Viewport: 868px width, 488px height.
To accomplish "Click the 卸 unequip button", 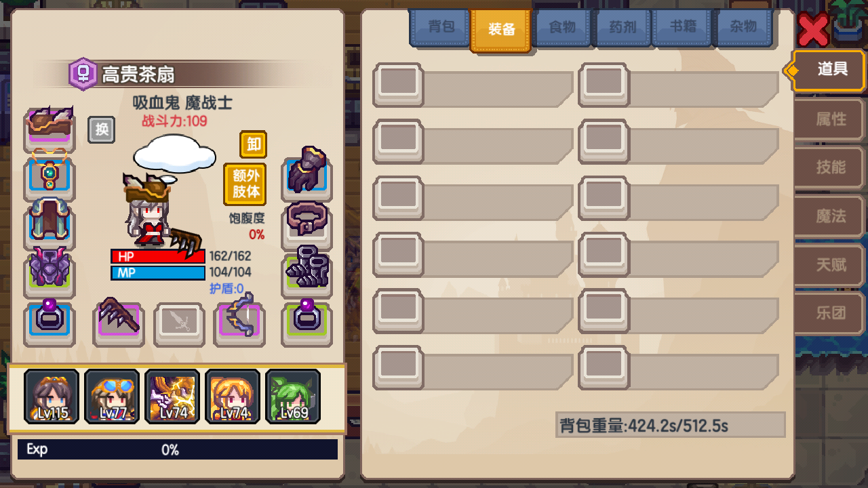I will pyautogui.click(x=254, y=144).
